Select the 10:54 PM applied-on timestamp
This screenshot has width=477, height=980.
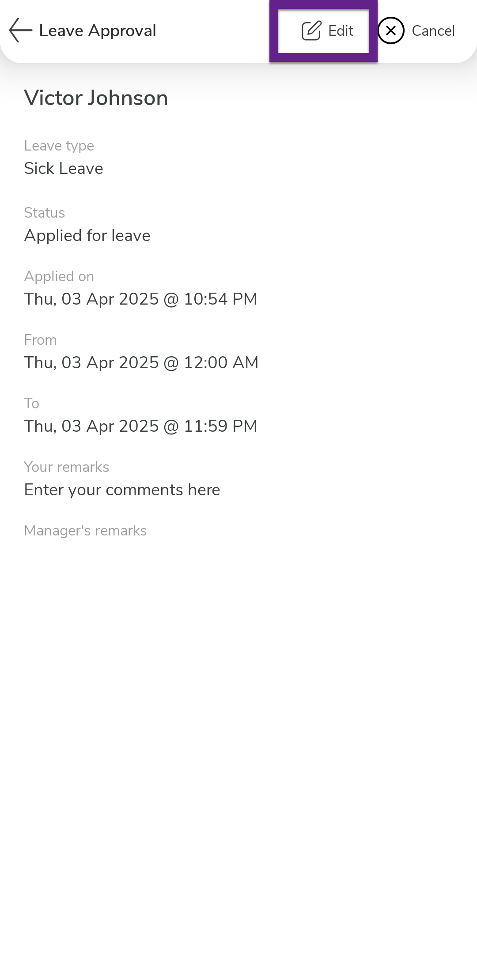[140, 299]
